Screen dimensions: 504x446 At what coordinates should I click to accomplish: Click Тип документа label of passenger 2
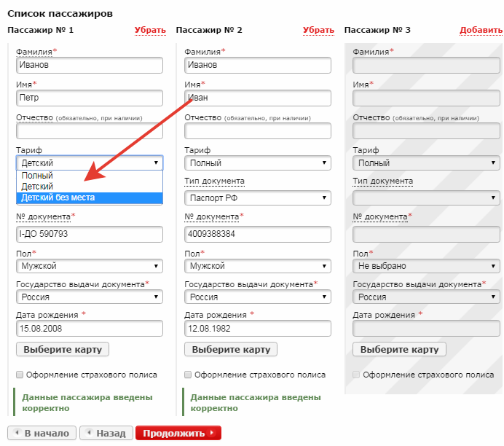point(214,181)
